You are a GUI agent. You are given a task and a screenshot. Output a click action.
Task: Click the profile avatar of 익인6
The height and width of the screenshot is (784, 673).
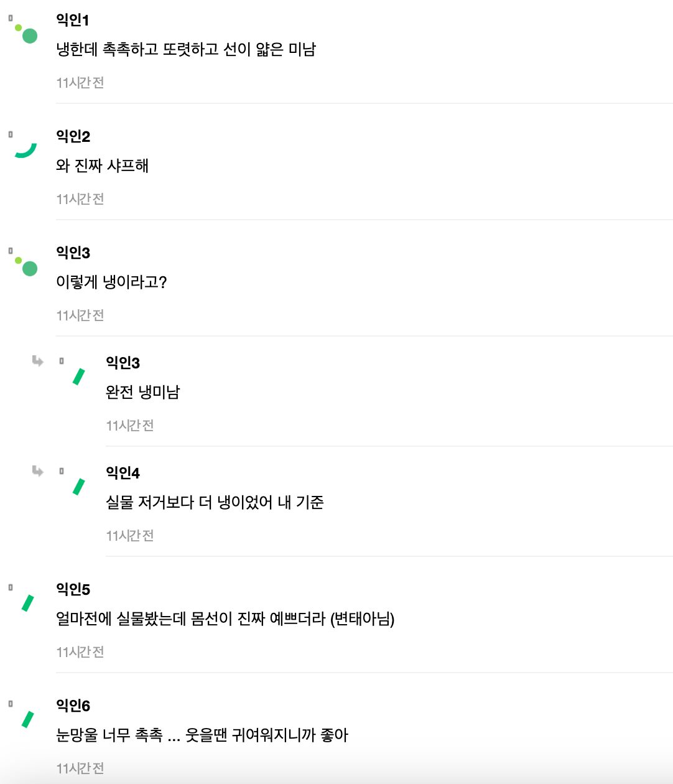click(x=28, y=719)
